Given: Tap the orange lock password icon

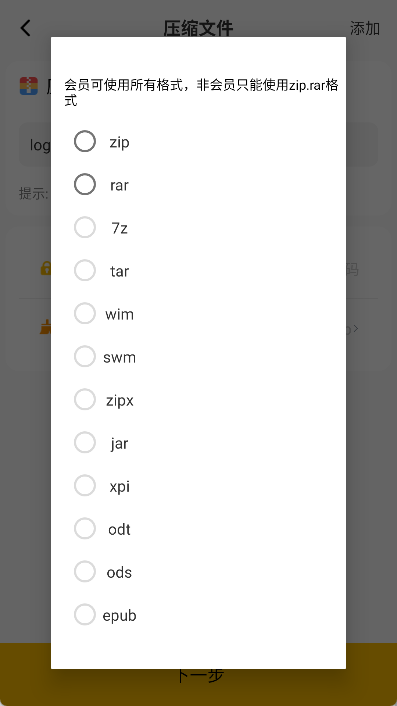Looking at the screenshot, I should pos(45,269).
